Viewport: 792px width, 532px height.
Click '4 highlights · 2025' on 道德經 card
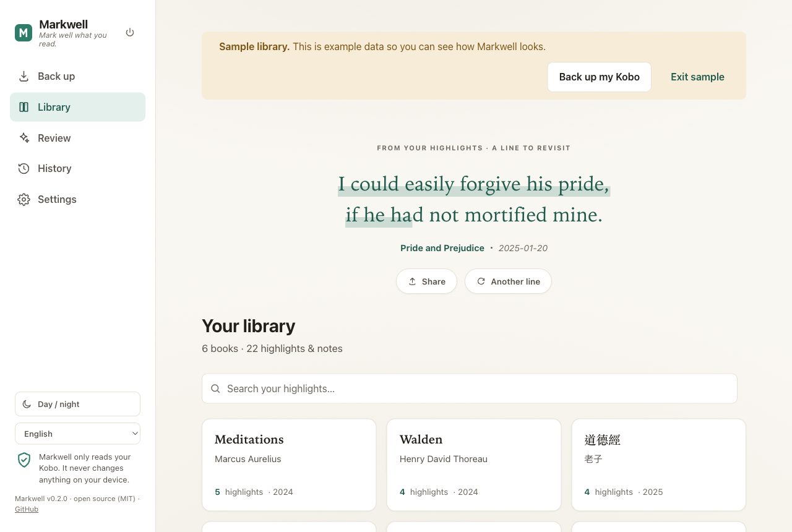coord(624,492)
